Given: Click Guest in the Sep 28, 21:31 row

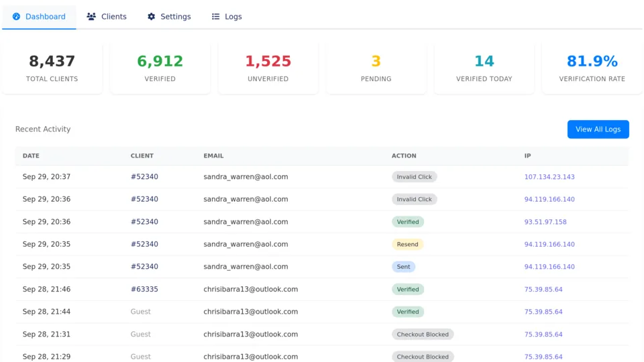Looking at the screenshot, I should click(x=140, y=335).
